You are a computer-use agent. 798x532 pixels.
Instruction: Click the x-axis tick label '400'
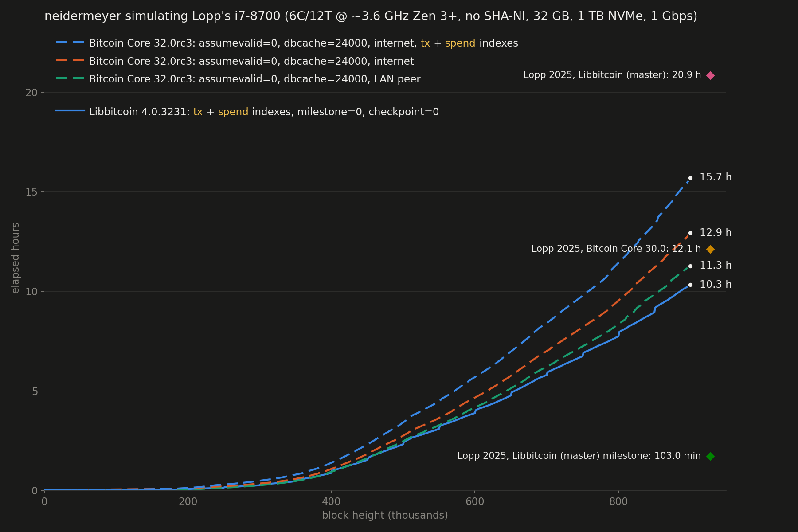331,501
